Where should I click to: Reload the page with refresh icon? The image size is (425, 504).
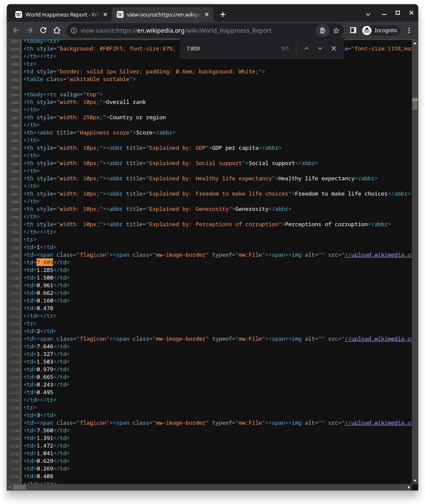pyautogui.click(x=43, y=31)
